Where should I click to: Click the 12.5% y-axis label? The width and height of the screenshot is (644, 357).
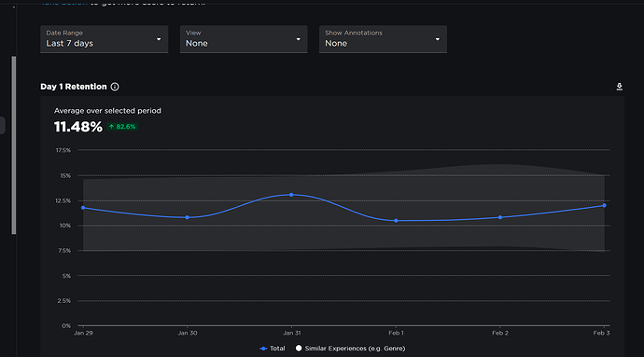point(63,200)
